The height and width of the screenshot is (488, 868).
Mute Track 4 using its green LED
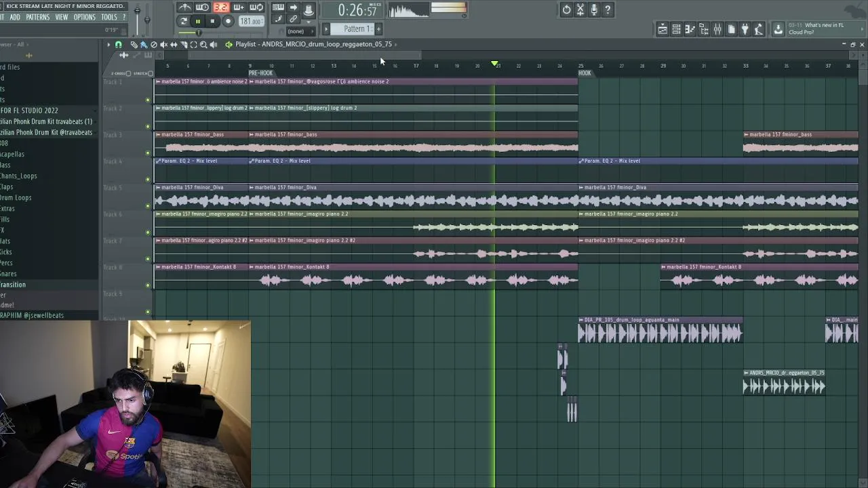(x=148, y=180)
